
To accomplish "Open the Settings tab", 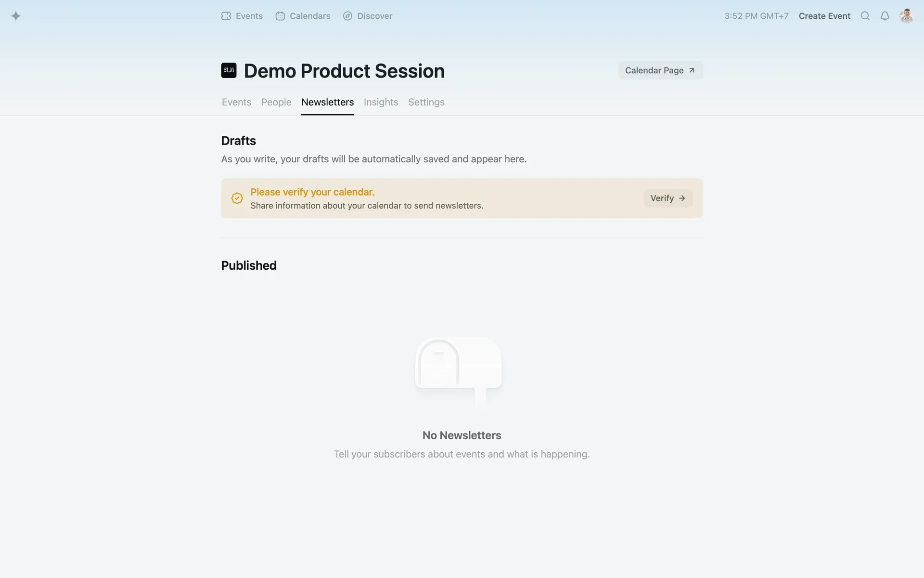I will tap(426, 102).
